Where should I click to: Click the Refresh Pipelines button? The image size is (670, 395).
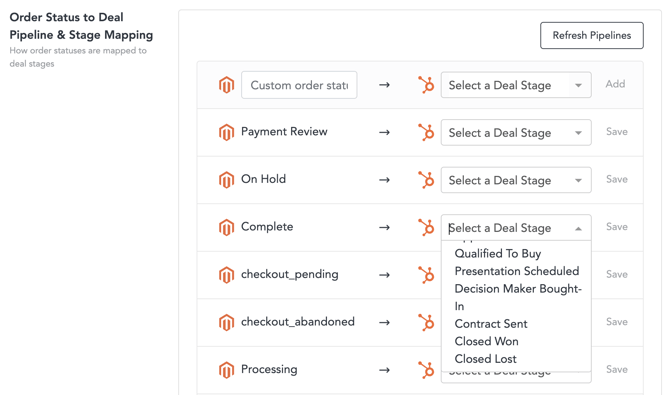point(591,35)
